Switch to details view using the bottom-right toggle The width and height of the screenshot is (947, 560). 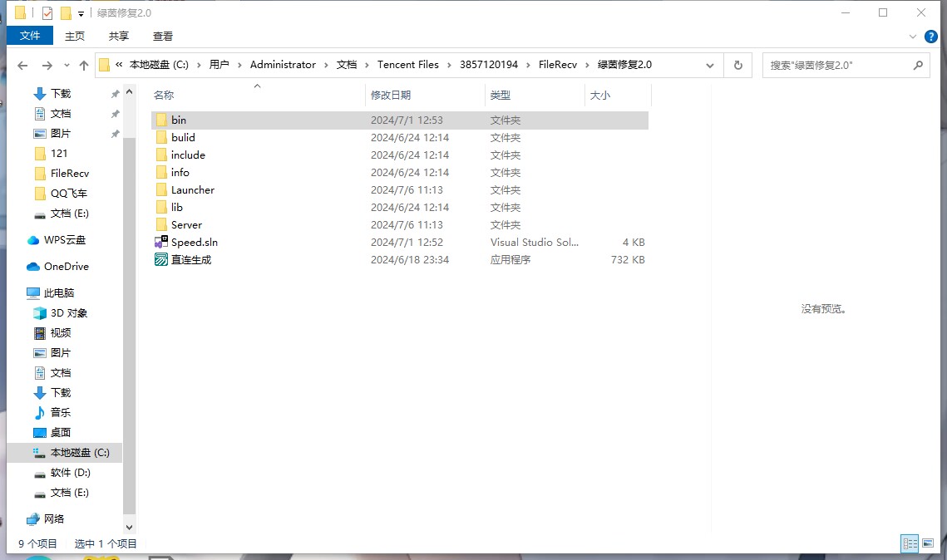pyautogui.click(x=910, y=543)
